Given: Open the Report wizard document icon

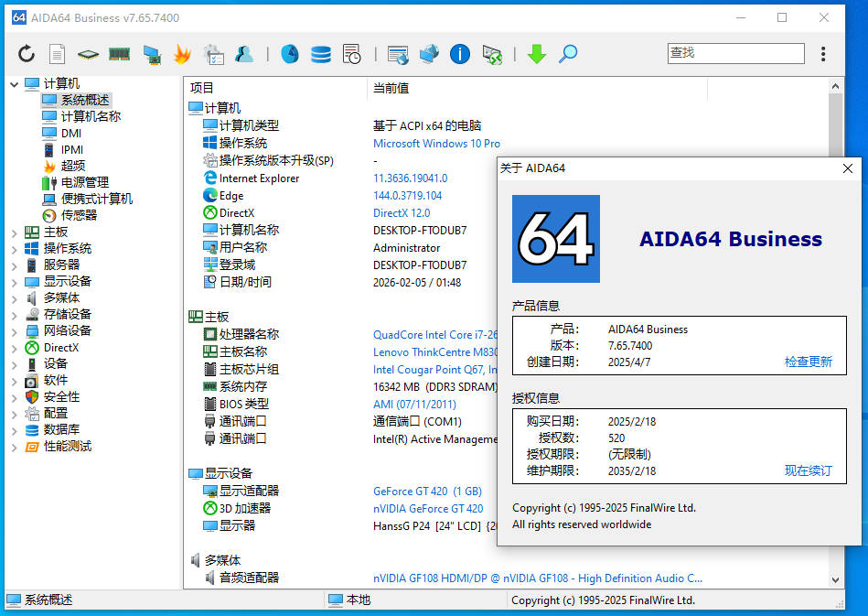Looking at the screenshot, I should tap(56, 54).
